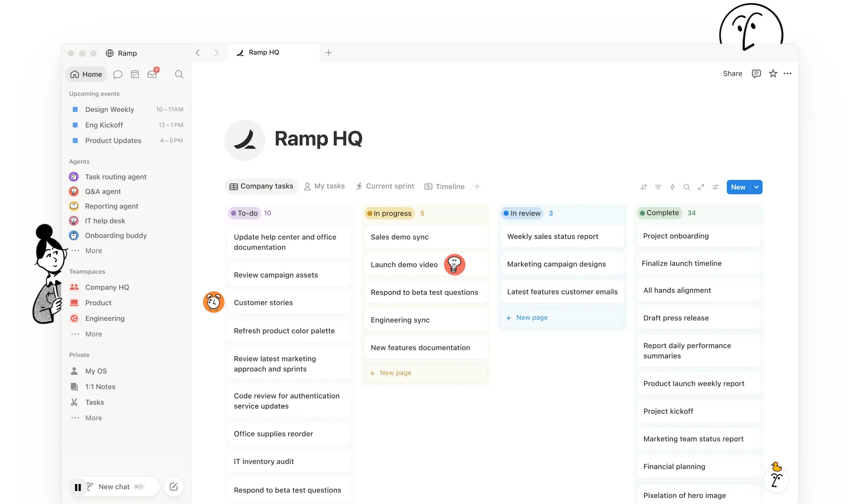
Task: Star the Ramp HQ page as favorite
Action: tap(773, 73)
